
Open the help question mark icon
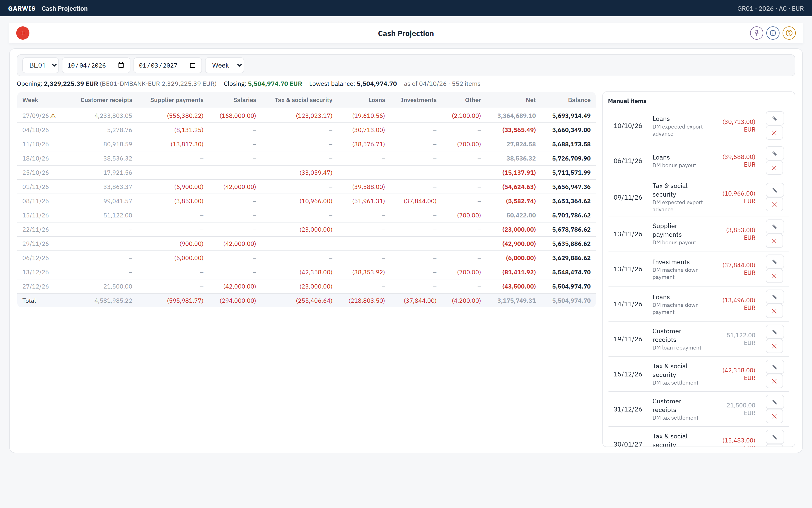point(789,33)
